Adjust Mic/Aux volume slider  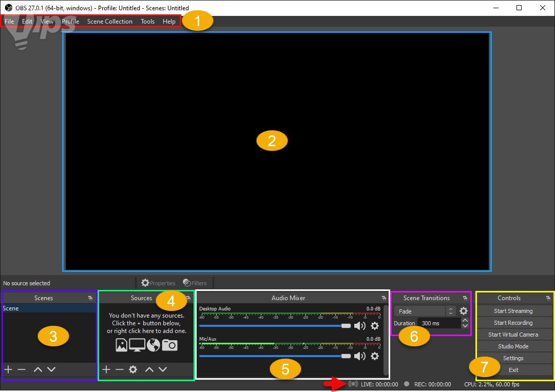pos(275,356)
